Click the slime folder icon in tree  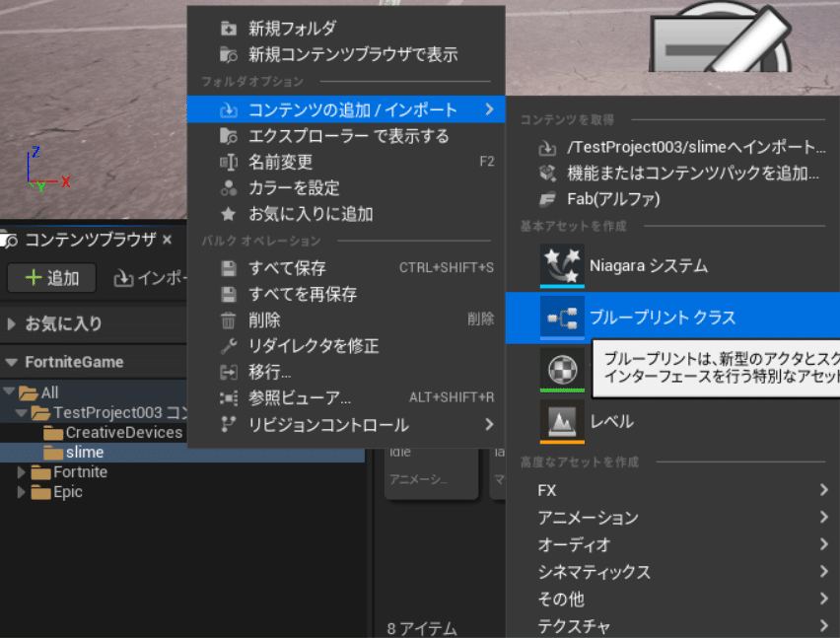[x=53, y=453]
